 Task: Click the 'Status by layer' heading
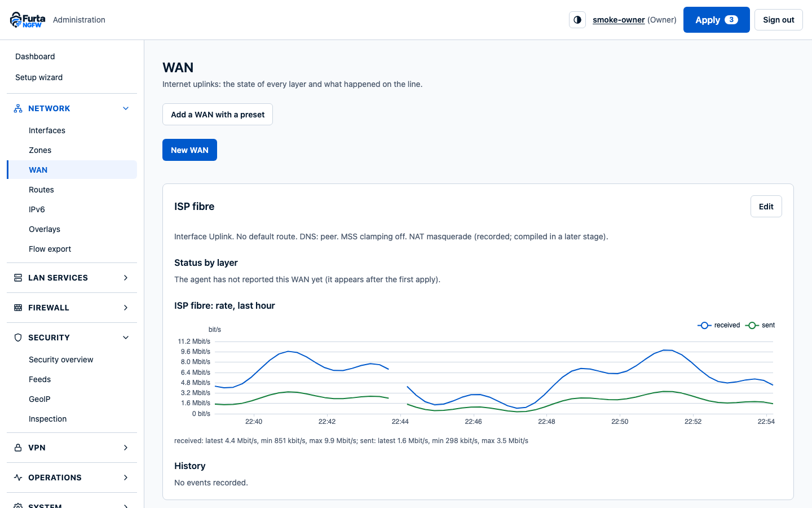click(x=206, y=262)
